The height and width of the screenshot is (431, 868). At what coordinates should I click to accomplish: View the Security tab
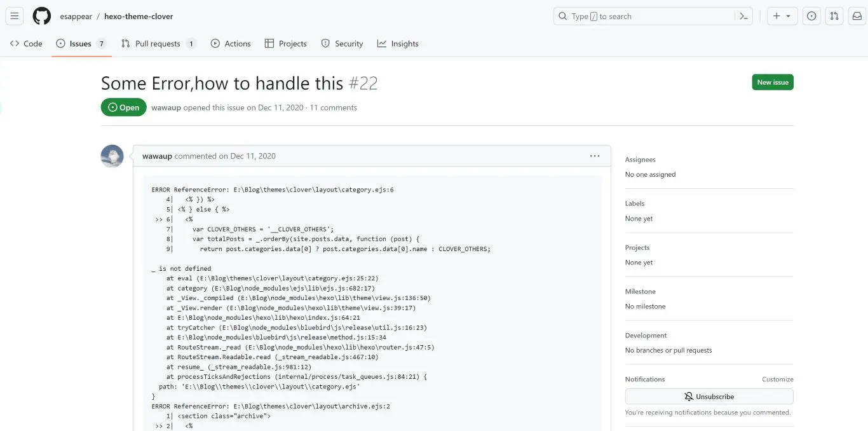[x=342, y=44]
